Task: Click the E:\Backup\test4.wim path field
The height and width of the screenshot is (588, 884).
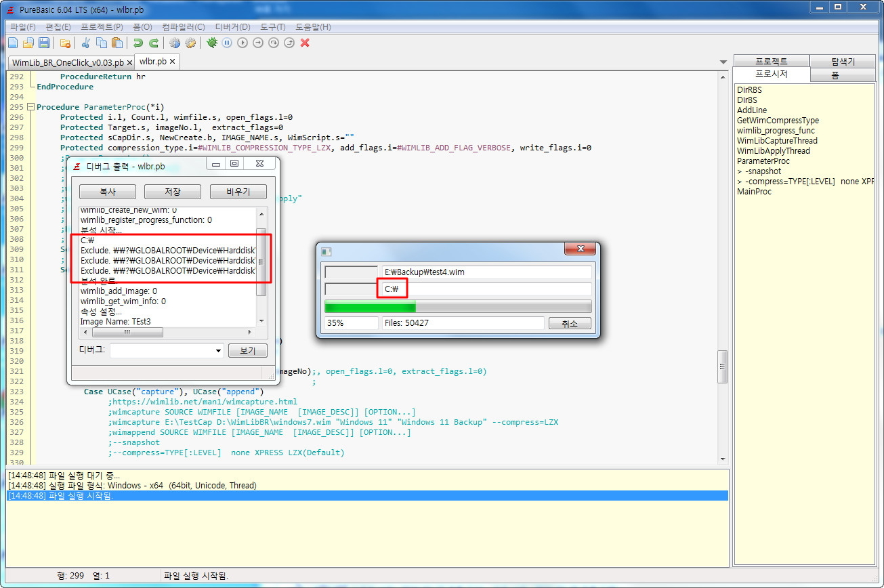Action: click(x=486, y=272)
